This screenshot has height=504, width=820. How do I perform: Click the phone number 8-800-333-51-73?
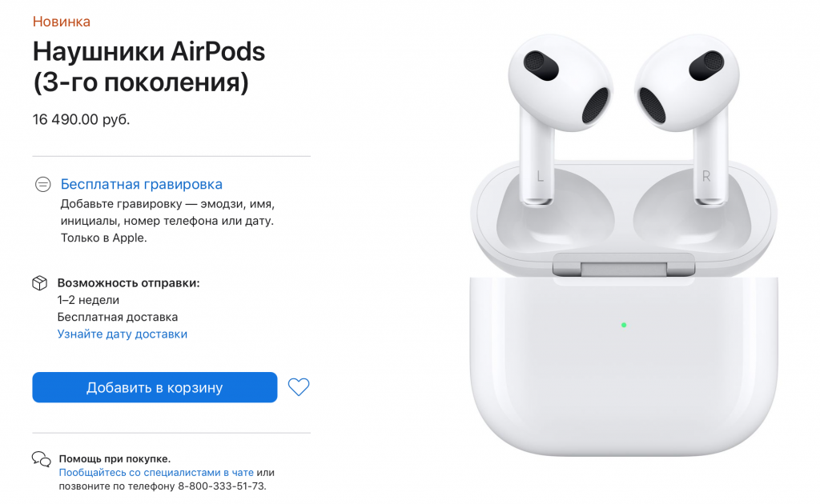[x=222, y=486]
